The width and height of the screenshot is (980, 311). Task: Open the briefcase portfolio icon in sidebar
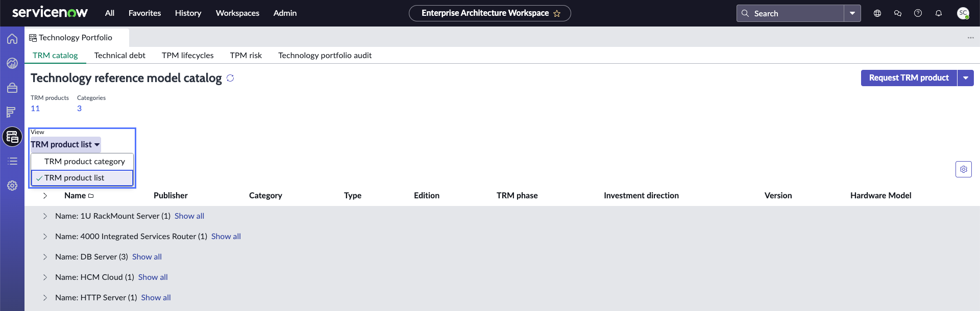coord(12,88)
